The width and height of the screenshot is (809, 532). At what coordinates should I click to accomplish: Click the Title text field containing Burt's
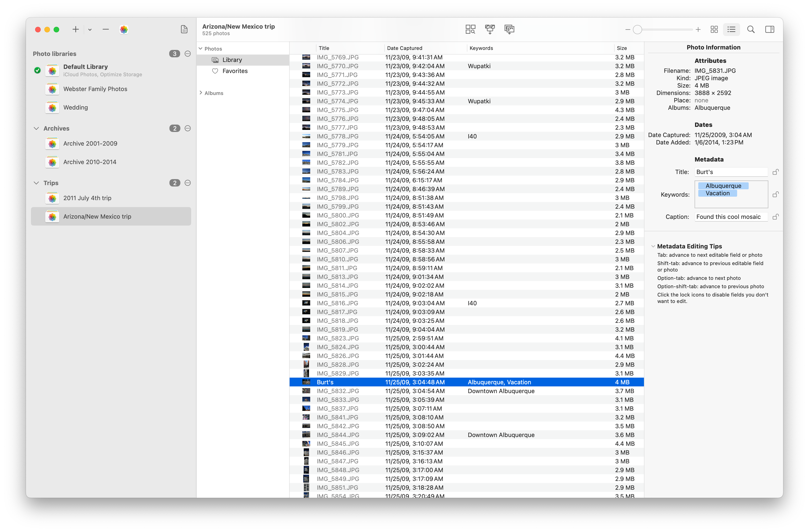730,172
